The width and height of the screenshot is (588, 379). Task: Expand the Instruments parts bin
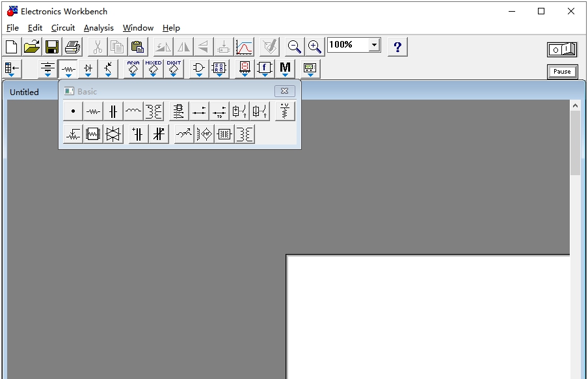(310, 69)
